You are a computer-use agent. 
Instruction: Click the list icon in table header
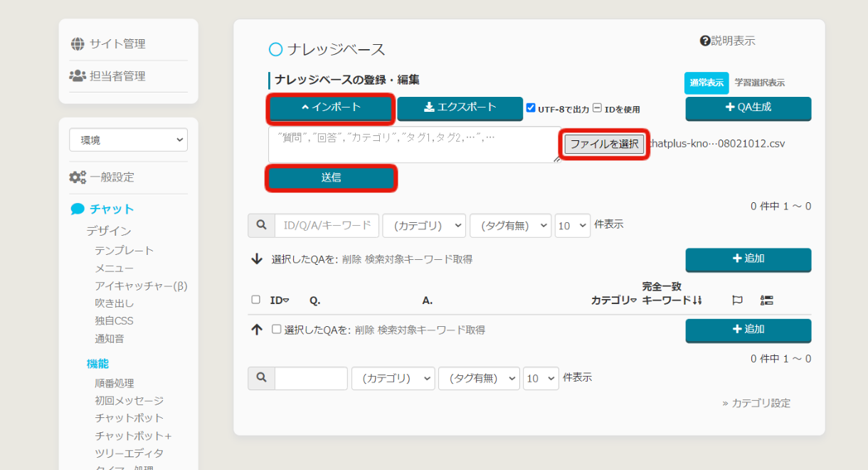click(767, 301)
